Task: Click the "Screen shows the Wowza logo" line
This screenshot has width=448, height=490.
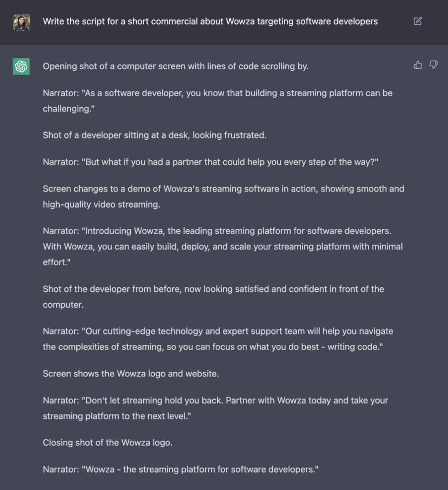Action: 131,374
